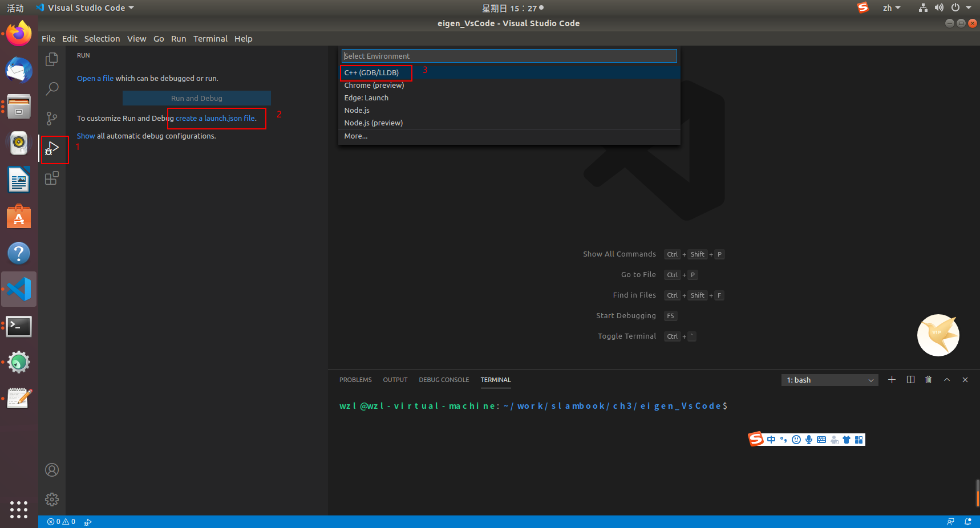The height and width of the screenshot is (528, 980).
Task: Open the Search view in activity bar
Action: point(52,89)
